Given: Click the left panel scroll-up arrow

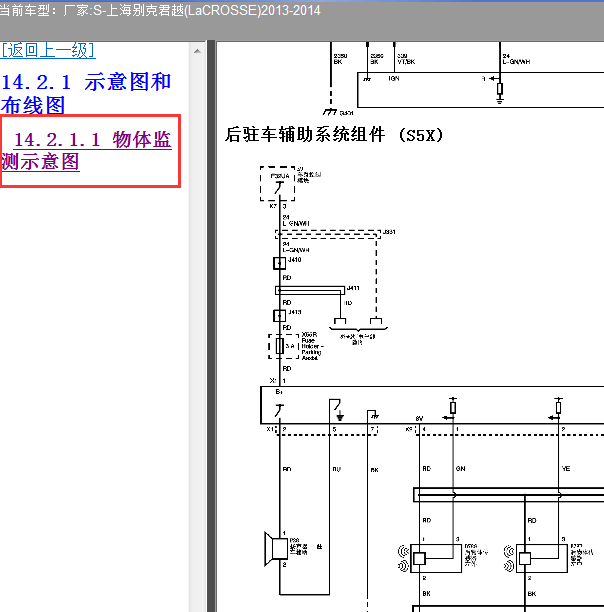Looking at the screenshot, I should pyautogui.click(x=197, y=51).
